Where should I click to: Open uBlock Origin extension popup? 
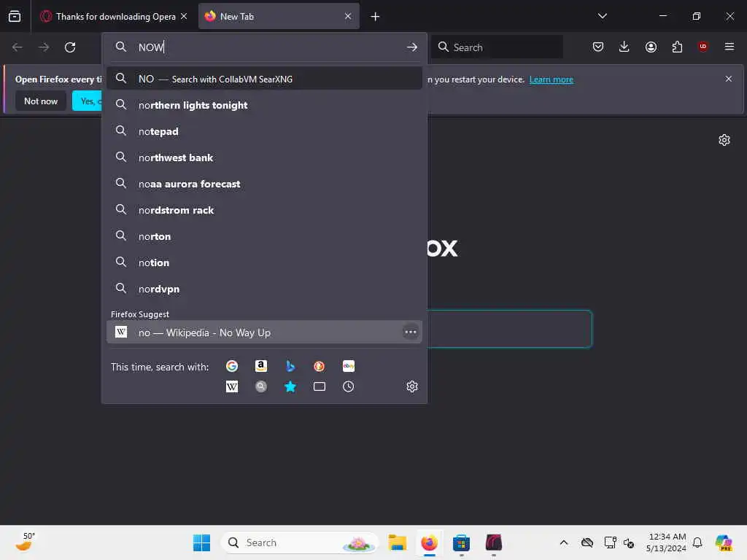(x=703, y=46)
